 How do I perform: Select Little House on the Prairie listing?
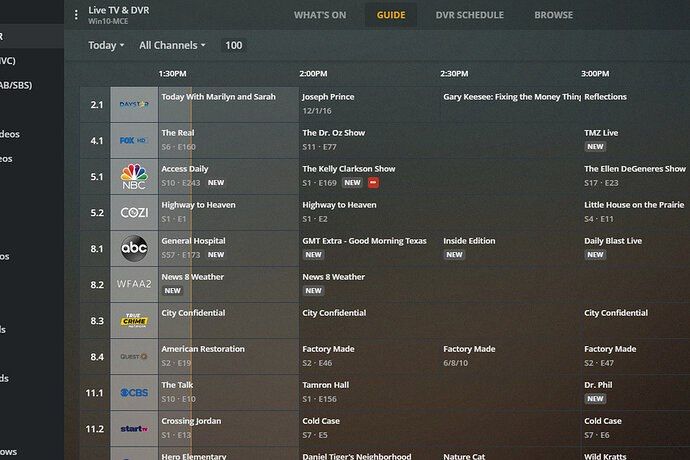click(x=636, y=213)
